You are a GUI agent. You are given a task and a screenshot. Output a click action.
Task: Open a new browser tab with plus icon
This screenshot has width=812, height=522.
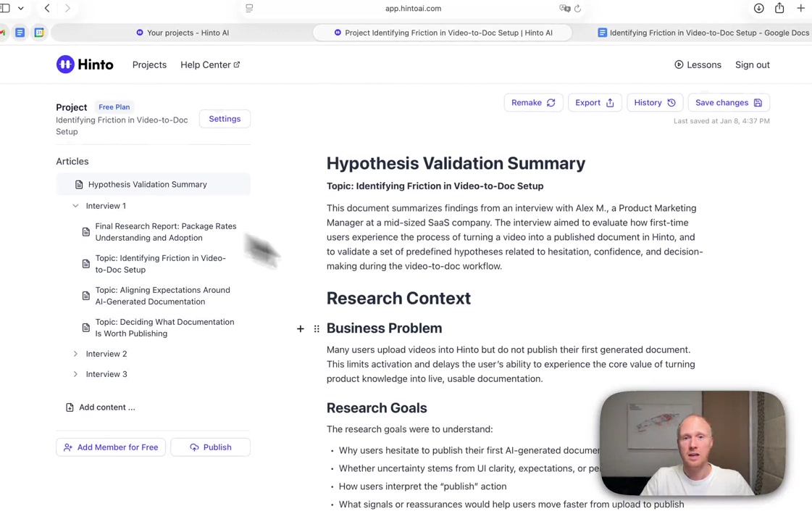pos(800,9)
